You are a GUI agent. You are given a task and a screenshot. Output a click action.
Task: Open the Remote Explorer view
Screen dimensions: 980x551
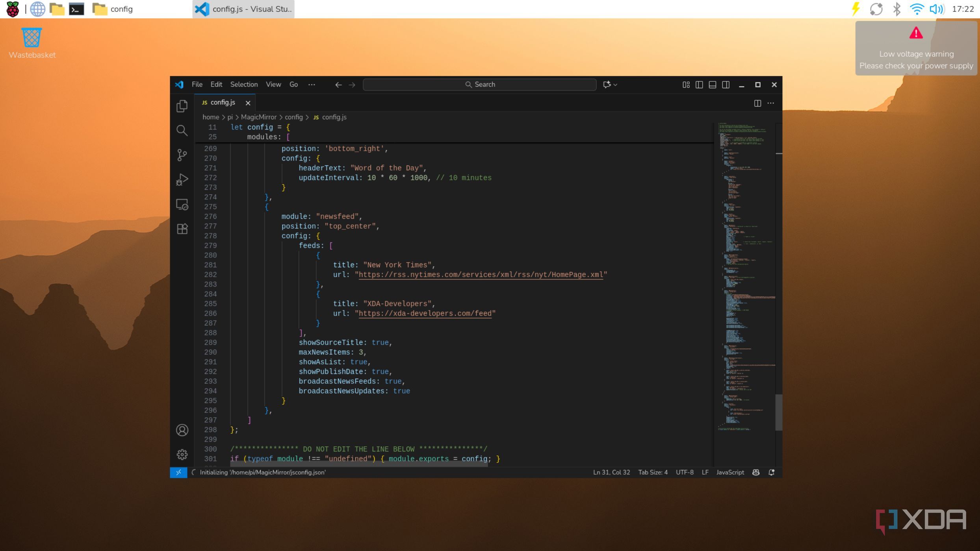point(182,204)
